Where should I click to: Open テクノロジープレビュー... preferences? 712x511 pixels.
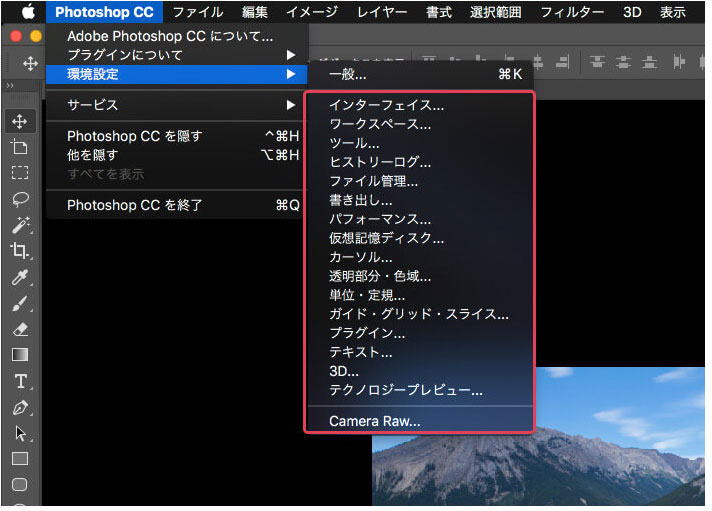pos(420,390)
